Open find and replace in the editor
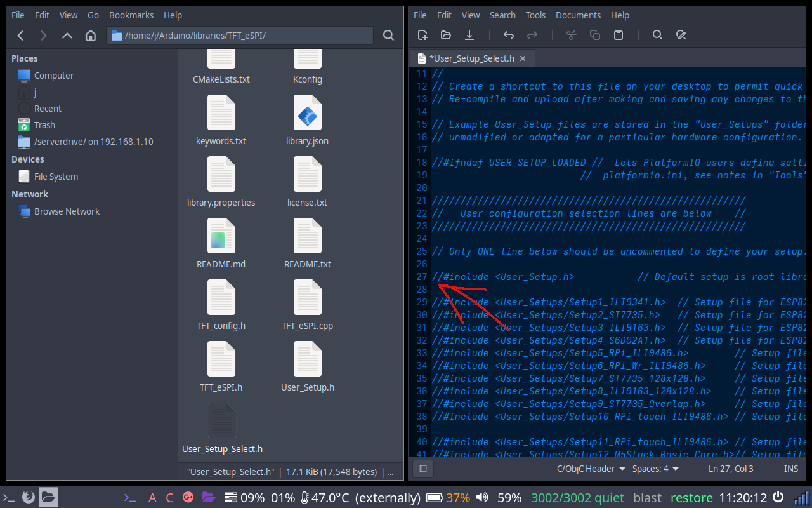812x508 pixels. click(681, 35)
